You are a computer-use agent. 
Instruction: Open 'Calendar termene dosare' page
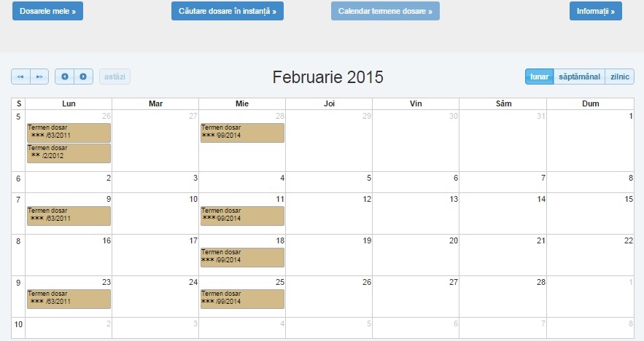pyautogui.click(x=385, y=12)
